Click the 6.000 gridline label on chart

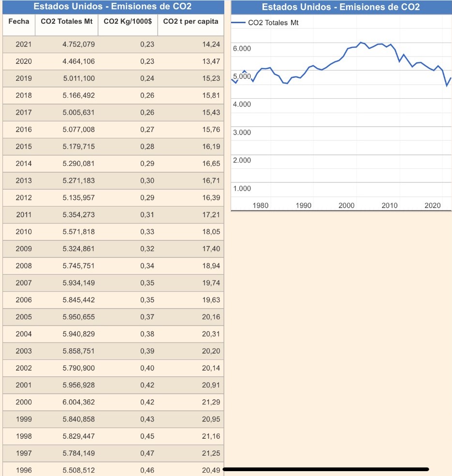pyautogui.click(x=242, y=49)
